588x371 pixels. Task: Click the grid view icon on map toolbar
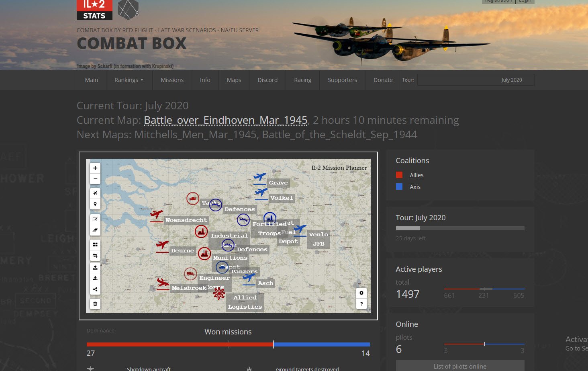point(95,244)
